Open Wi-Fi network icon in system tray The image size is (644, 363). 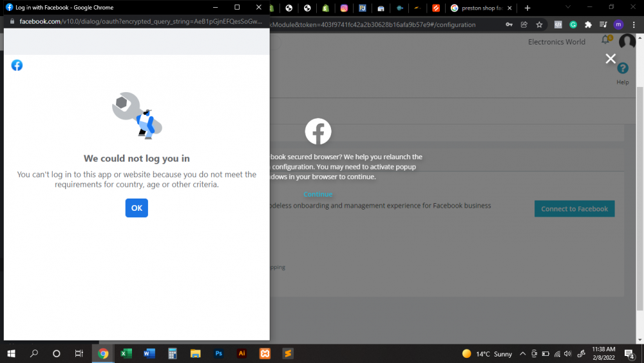(557, 354)
